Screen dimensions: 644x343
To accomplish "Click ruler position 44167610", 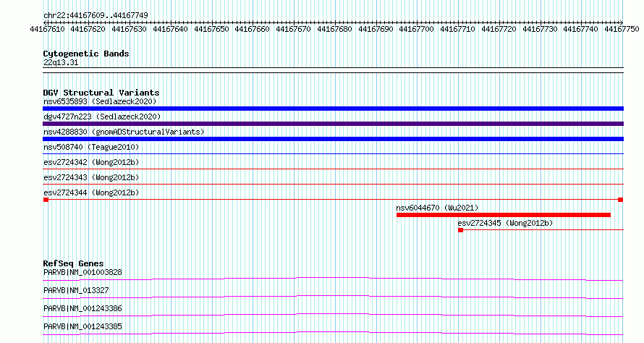I will click(x=47, y=29).
